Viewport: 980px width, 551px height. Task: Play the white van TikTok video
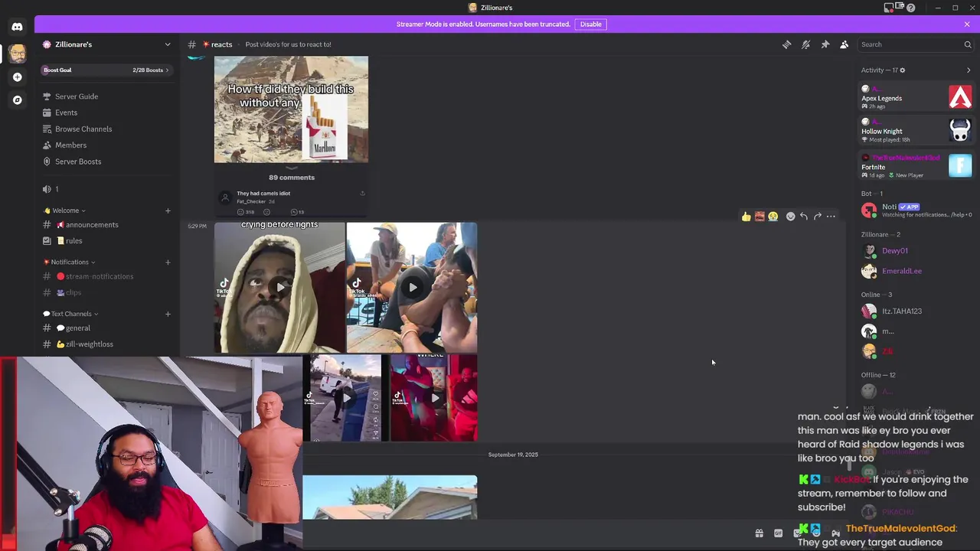tap(345, 398)
